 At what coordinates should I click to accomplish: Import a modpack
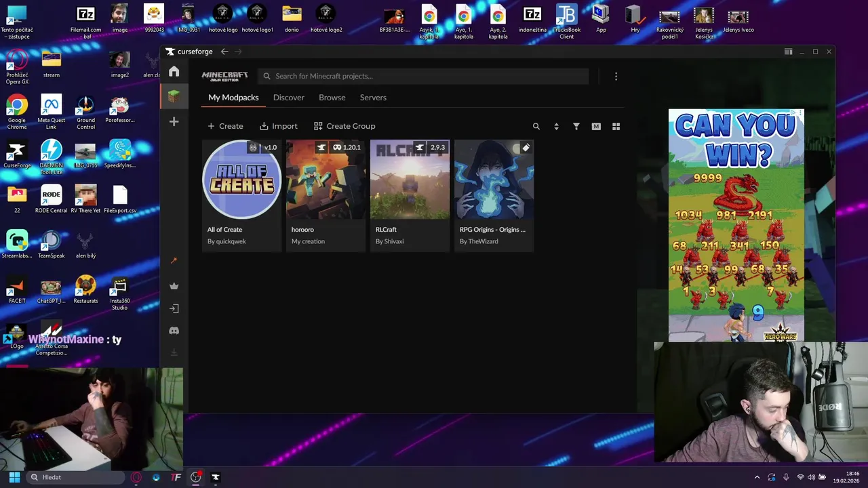(x=279, y=126)
